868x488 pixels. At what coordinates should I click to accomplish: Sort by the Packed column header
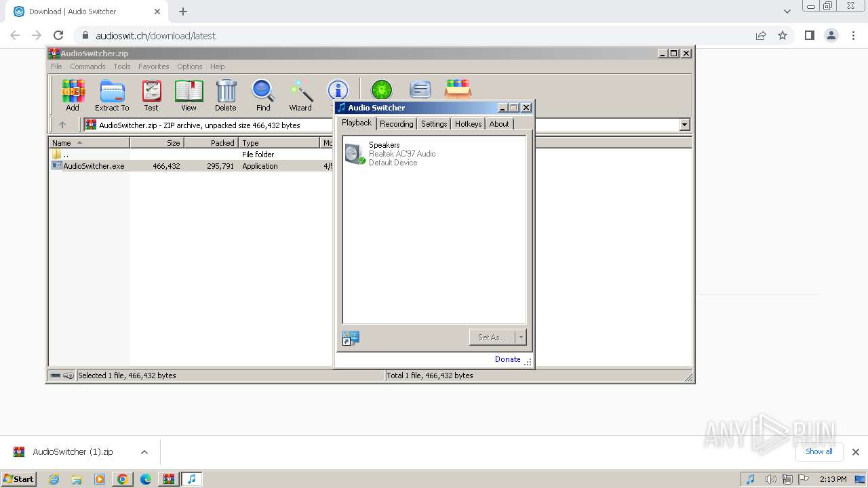212,142
